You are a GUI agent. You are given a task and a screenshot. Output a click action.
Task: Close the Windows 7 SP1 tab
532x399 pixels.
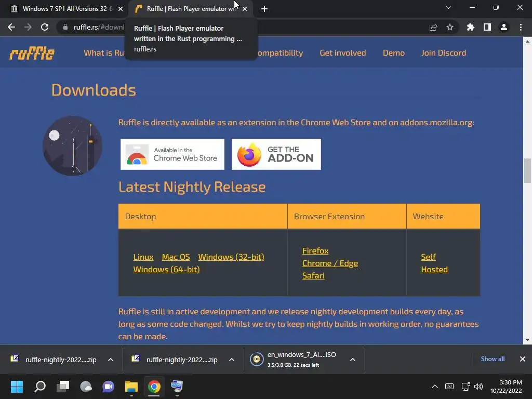121,9
